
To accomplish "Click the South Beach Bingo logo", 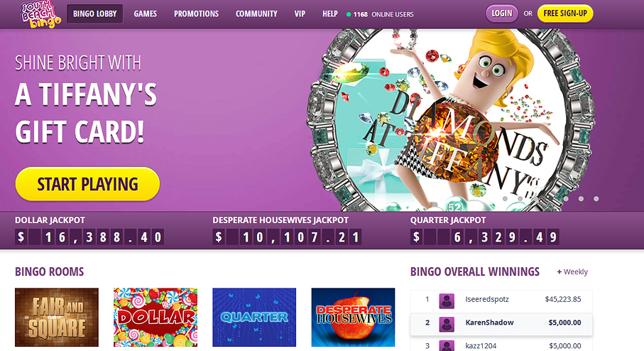I will point(40,14).
